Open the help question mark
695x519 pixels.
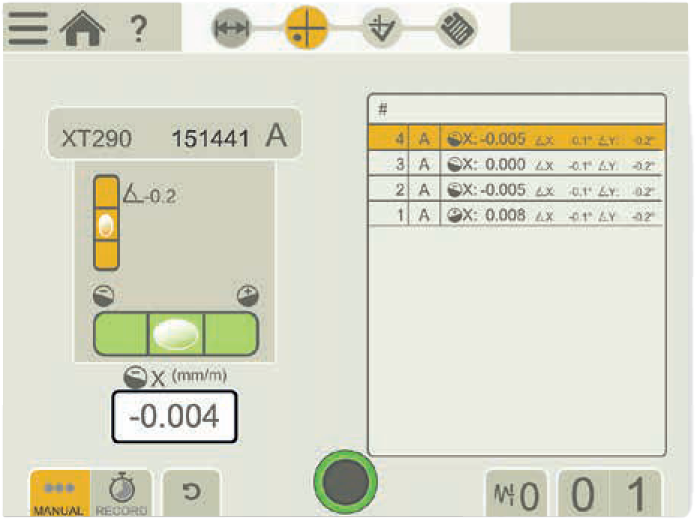pyautogui.click(x=137, y=28)
